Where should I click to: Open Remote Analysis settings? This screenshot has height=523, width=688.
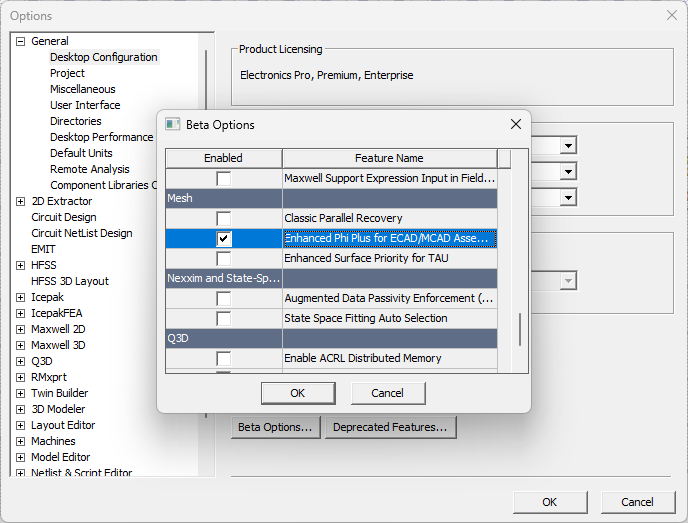click(x=90, y=169)
